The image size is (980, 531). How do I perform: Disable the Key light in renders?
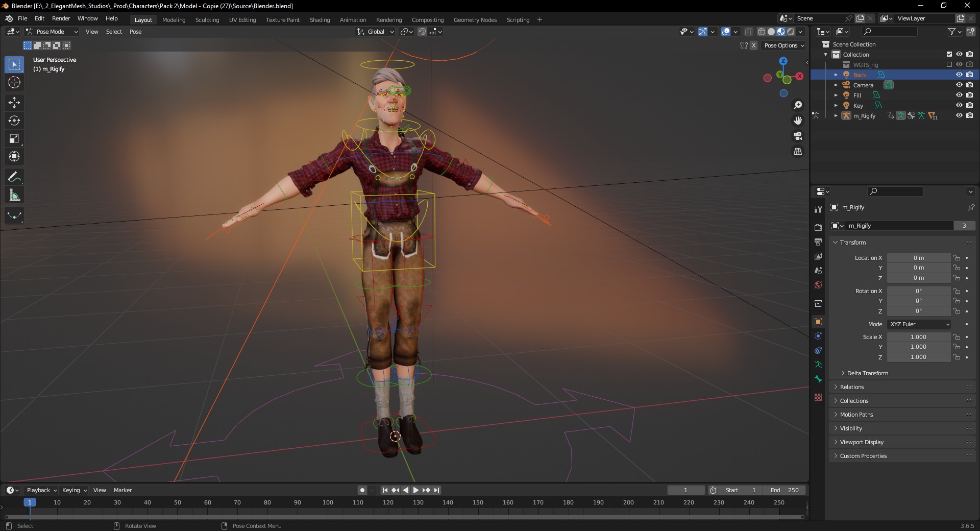(x=969, y=105)
